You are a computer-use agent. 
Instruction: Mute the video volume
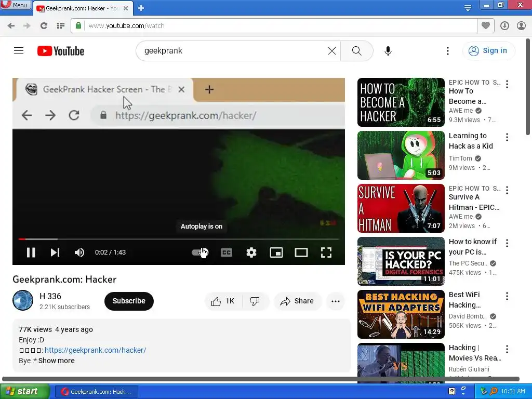pyautogui.click(x=79, y=252)
